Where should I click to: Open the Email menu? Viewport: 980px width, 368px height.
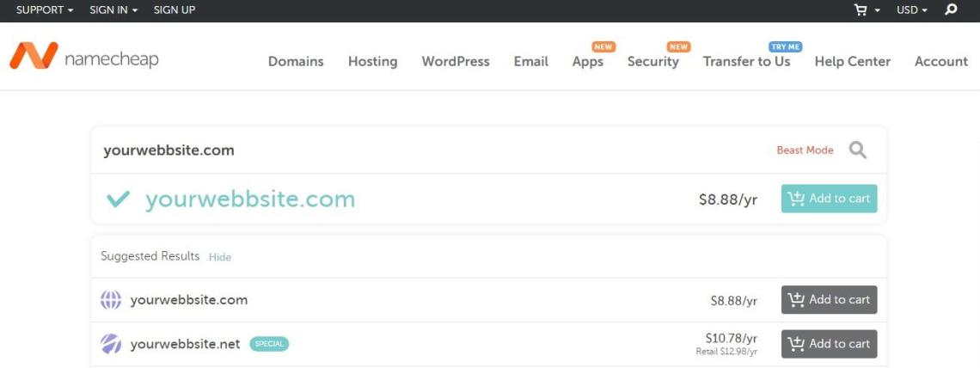(x=531, y=61)
